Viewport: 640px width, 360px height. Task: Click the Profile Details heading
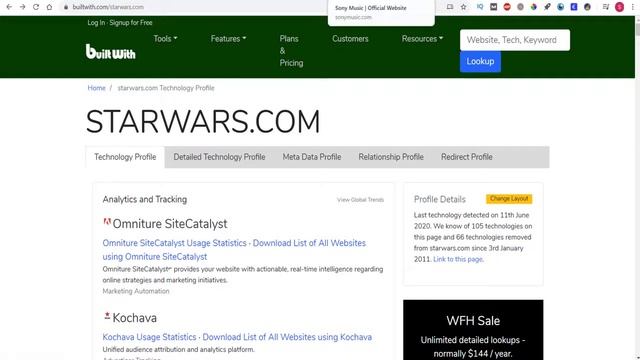tap(440, 199)
